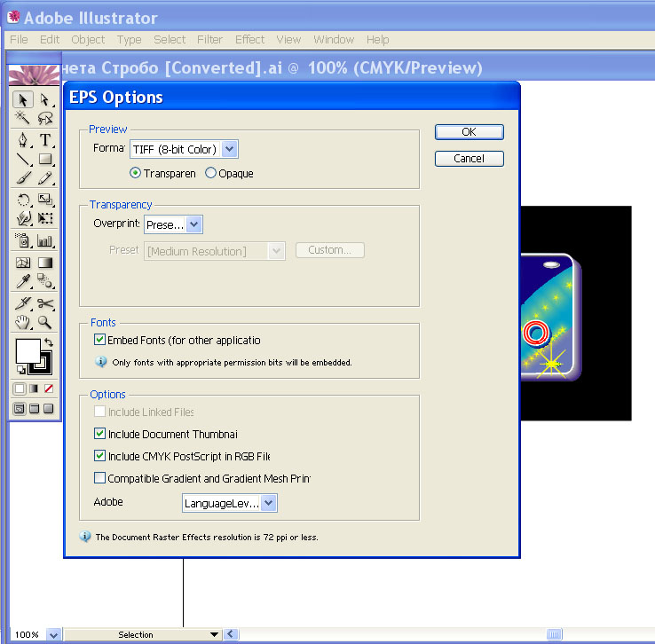Open the Window menu
The image size is (655, 644).
334,40
